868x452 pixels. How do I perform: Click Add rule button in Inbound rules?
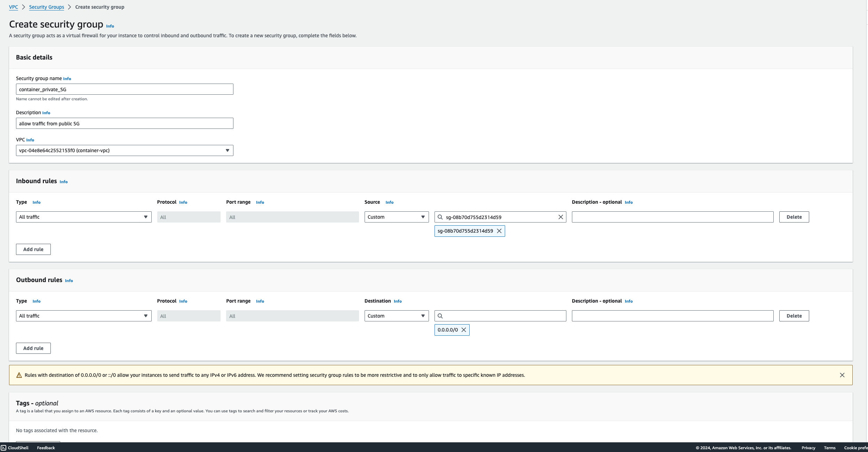coord(33,249)
